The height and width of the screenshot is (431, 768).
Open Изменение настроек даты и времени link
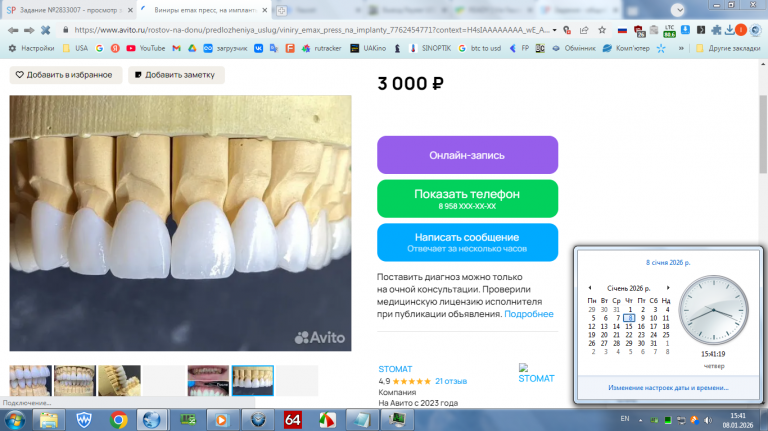click(668, 387)
